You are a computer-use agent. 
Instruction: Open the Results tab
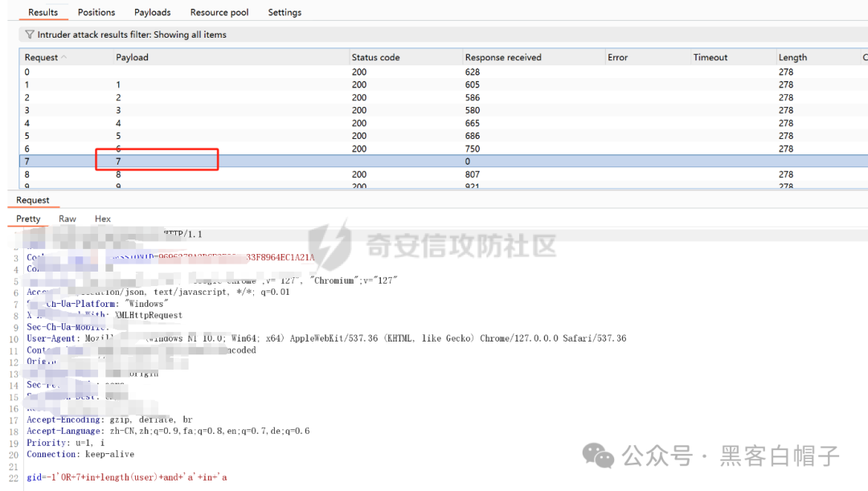tap(43, 12)
